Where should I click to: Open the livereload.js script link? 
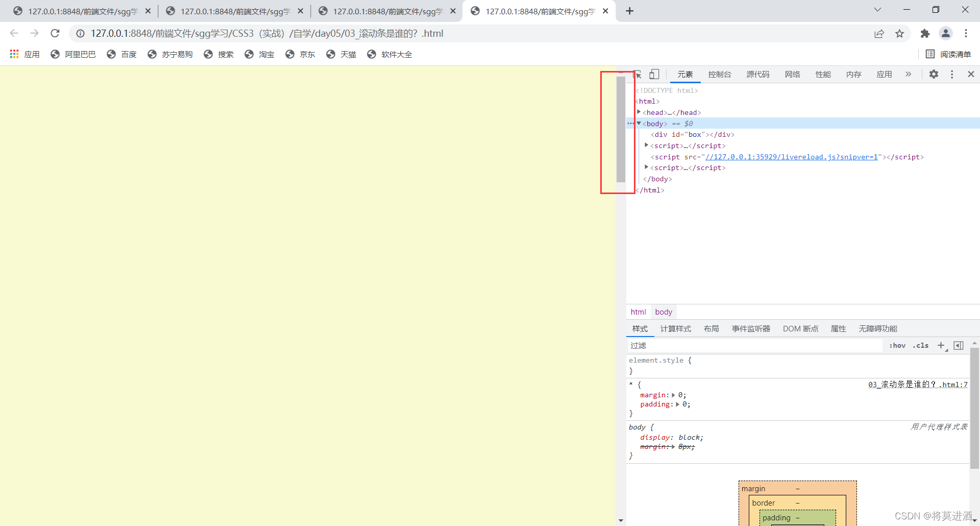(x=792, y=157)
